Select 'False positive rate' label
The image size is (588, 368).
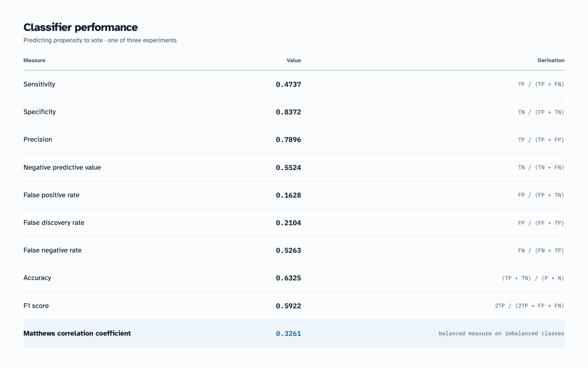tap(51, 195)
